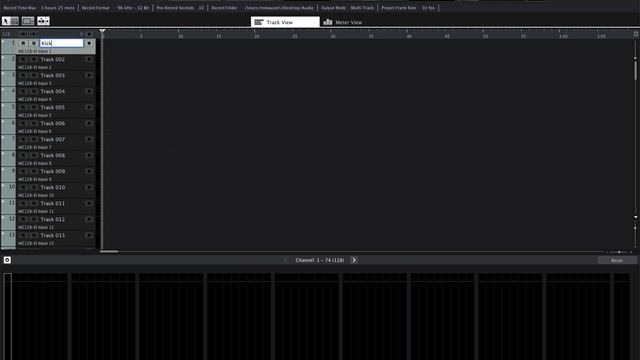Click the first channel meter bar

click(x=8, y=317)
